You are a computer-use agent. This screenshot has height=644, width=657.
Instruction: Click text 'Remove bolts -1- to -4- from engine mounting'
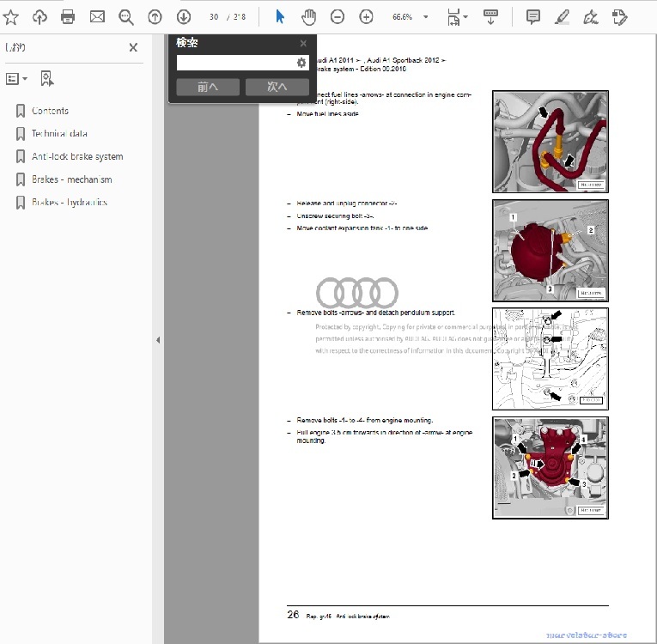[x=364, y=420]
